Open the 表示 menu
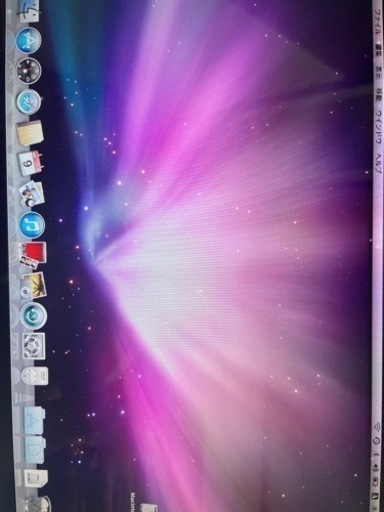The height and width of the screenshot is (512, 384). point(379,73)
